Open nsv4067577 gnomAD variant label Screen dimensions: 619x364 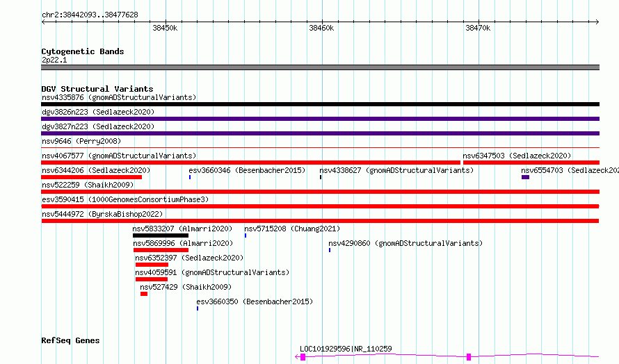tap(119, 156)
